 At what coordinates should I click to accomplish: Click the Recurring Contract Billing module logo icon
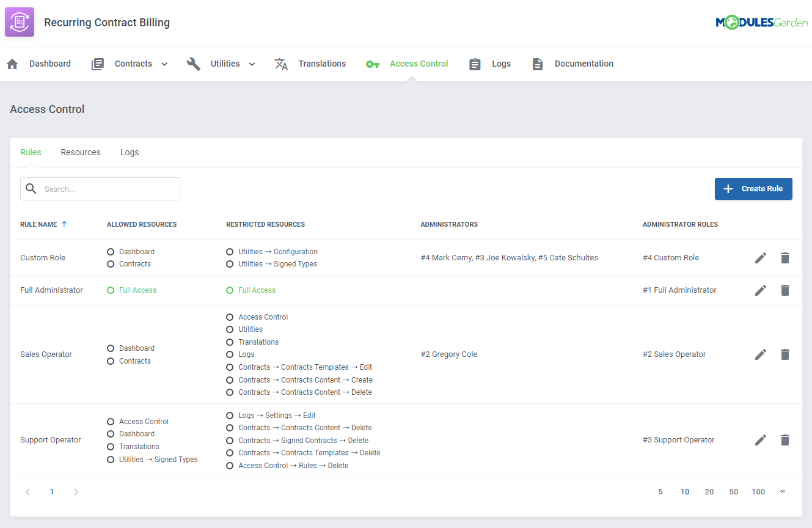coord(20,23)
